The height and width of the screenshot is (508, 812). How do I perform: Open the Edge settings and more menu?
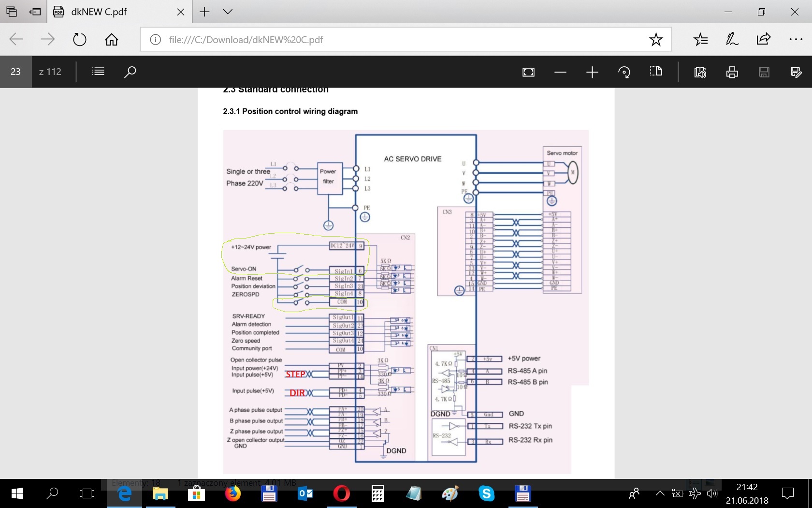795,40
